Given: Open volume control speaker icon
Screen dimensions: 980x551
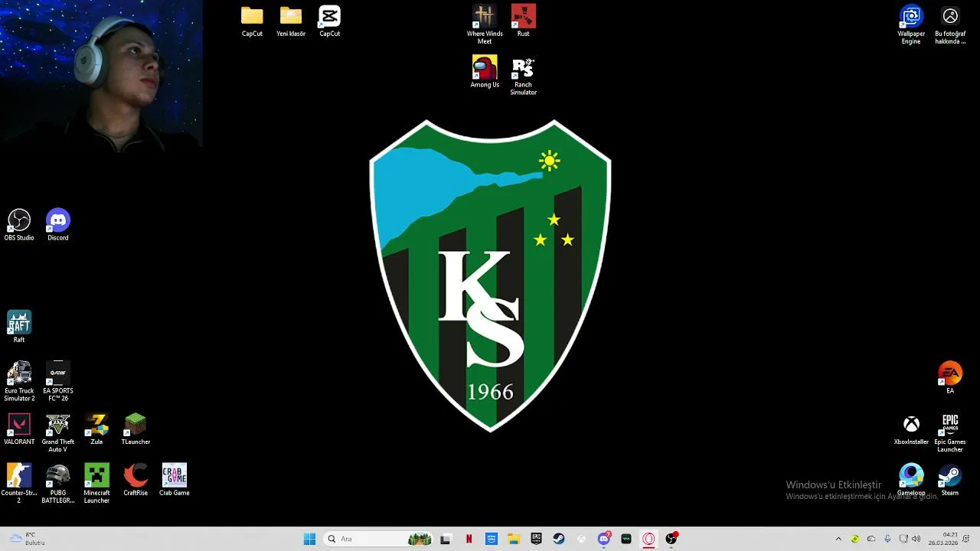Looking at the screenshot, I should pos(916,539).
